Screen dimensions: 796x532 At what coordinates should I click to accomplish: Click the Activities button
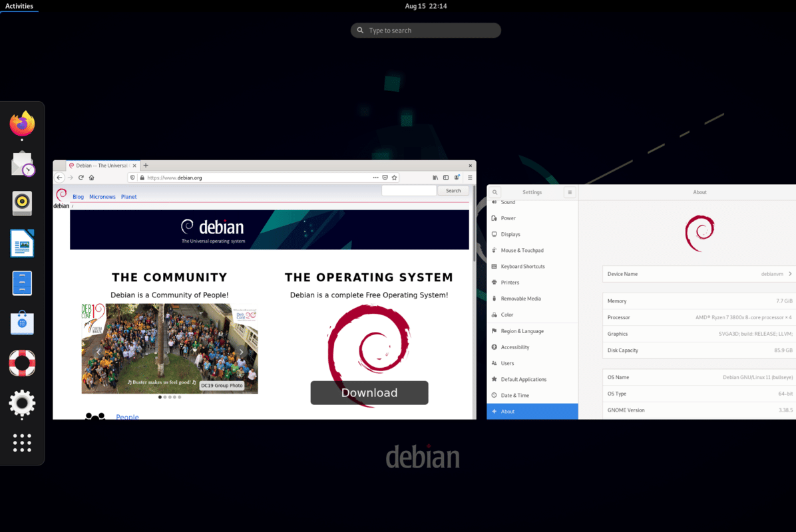point(19,6)
